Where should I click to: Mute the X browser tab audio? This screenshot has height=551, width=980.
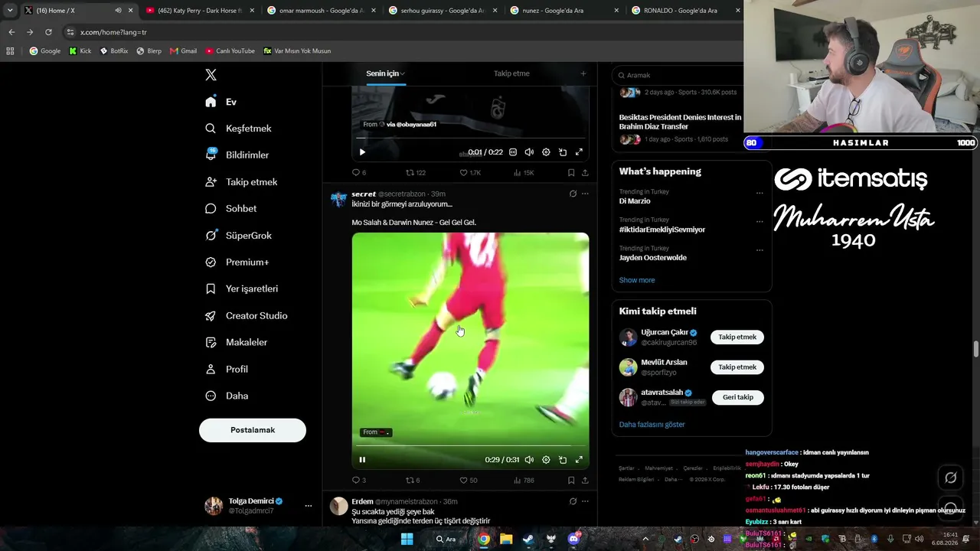(x=118, y=11)
